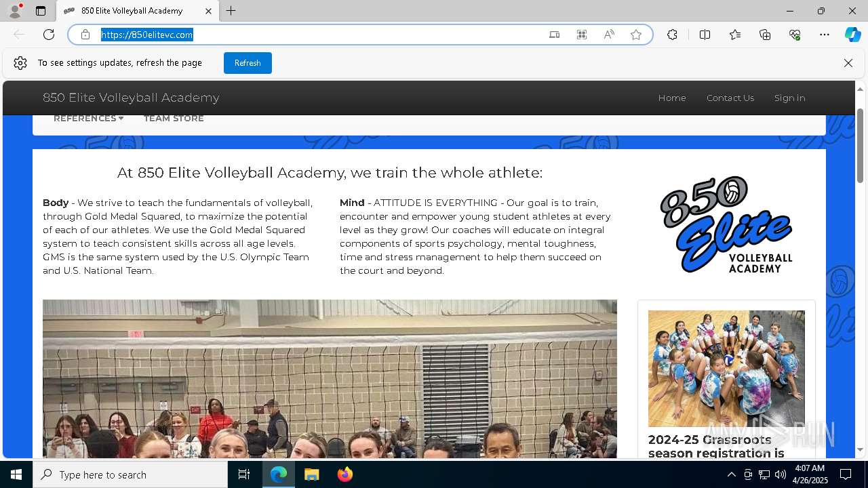The height and width of the screenshot is (488, 868).
Task: Show hidden system tray icons
Action: [x=731, y=474]
